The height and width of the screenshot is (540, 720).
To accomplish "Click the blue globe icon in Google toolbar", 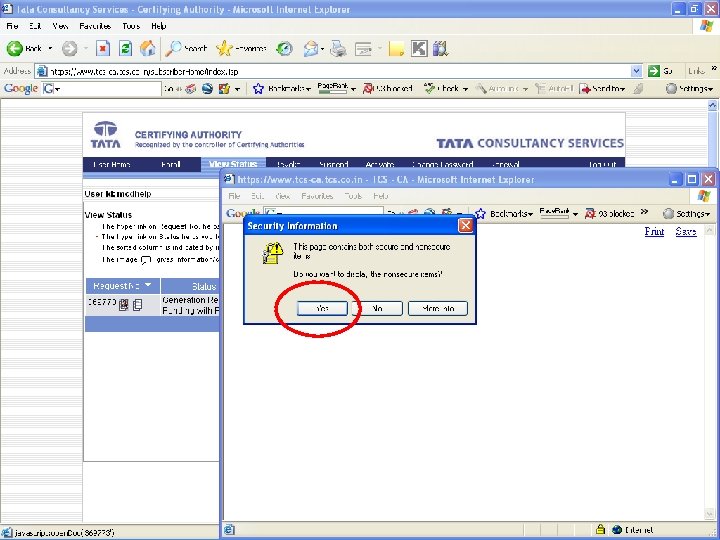I will click(x=207, y=89).
